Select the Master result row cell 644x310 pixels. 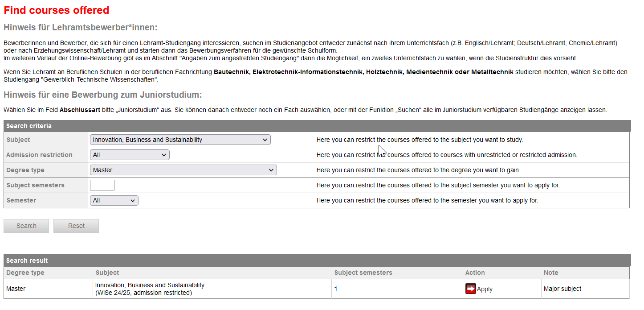pyautogui.click(x=16, y=289)
